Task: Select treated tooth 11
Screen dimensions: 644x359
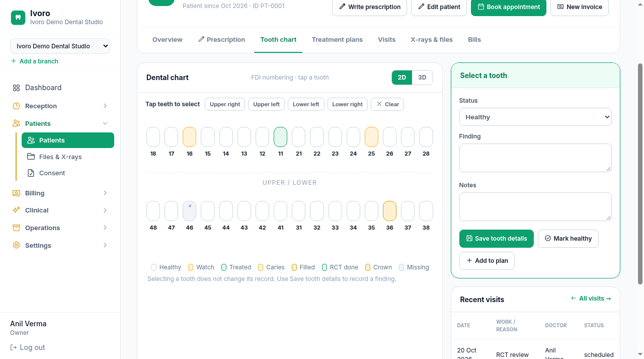Action: pyautogui.click(x=281, y=137)
